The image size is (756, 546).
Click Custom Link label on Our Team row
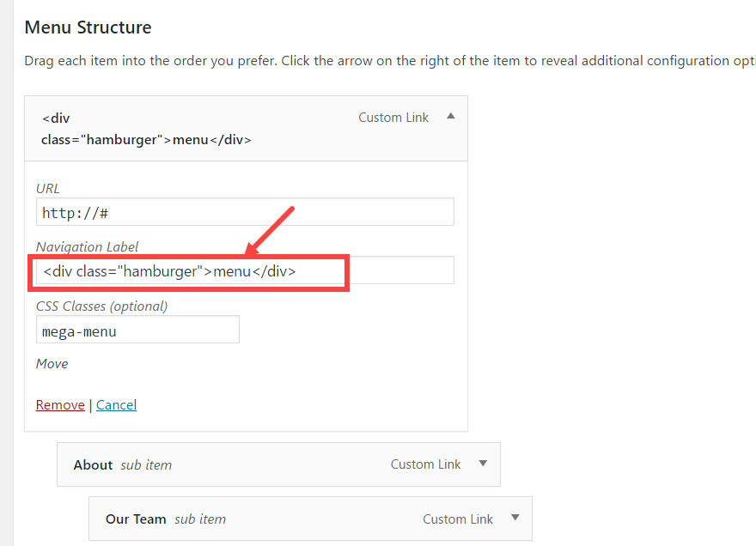click(x=458, y=519)
